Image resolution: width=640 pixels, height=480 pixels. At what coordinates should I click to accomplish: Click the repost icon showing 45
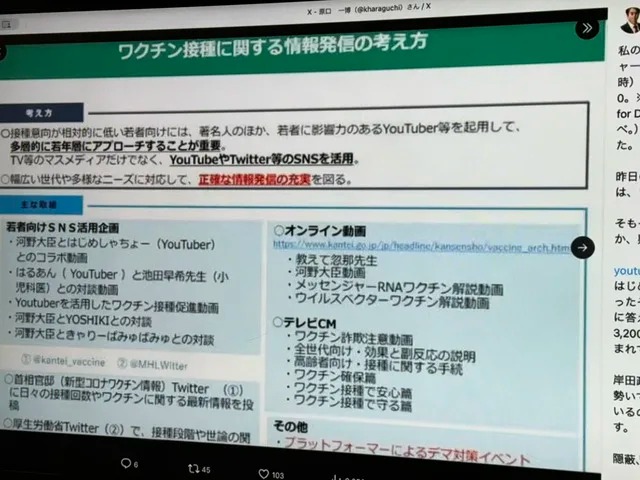pyautogui.click(x=199, y=469)
